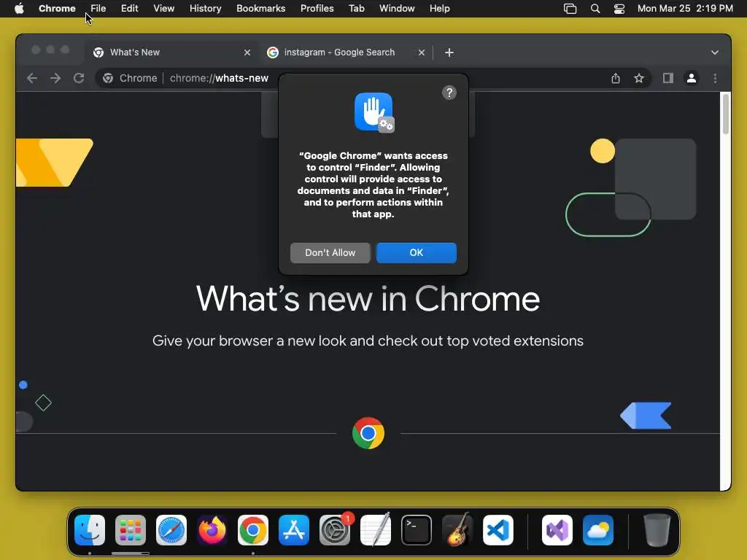Open the Window menu

(x=397, y=9)
